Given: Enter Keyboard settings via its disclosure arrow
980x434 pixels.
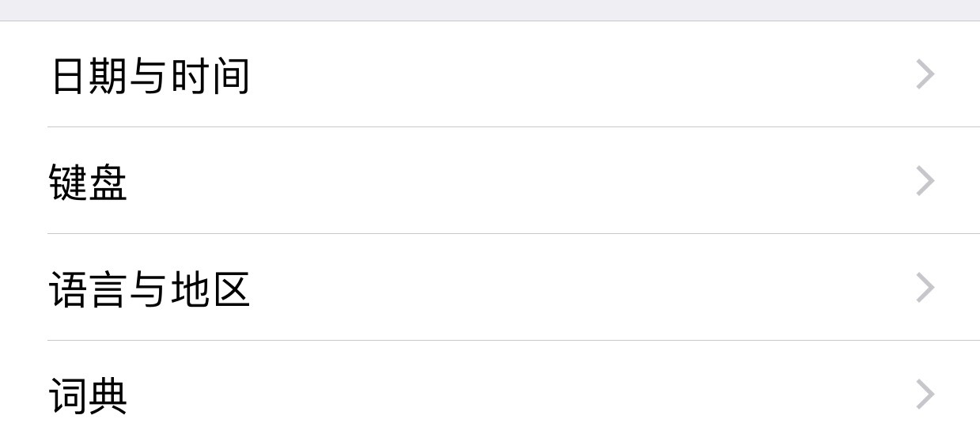Looking at the screenshot, I should 925,182.
